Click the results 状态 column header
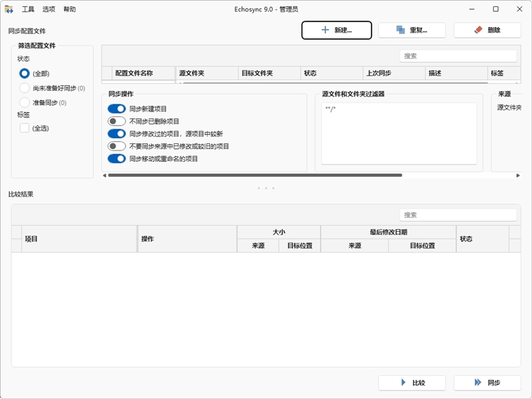 tap(482, 239)
